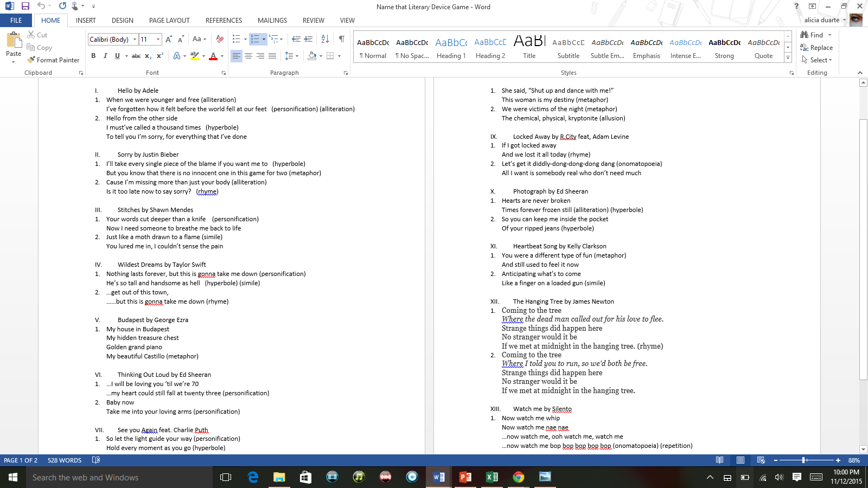Image resolution: width=868 pixels, height=488 pixels.
Task: Open Ribbon Display Options
Action: pyautogui.click(x=812, y=6)
